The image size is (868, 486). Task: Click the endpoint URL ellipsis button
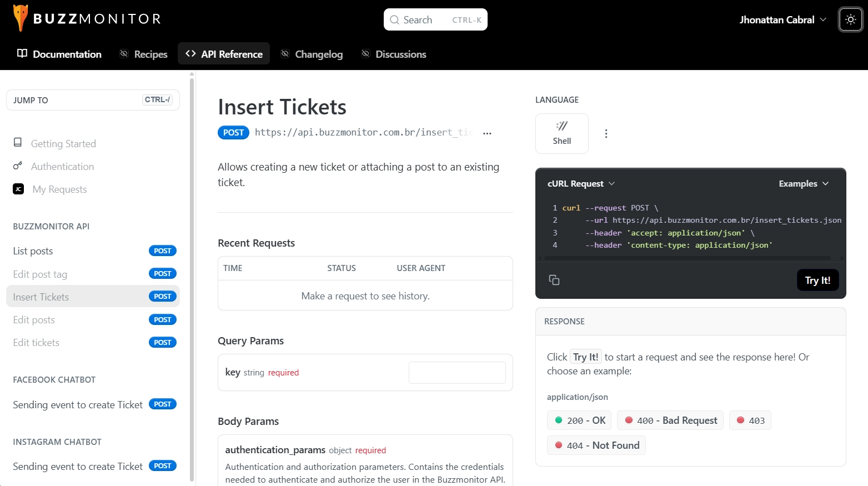pyautogui.click(x=487, y=133)
